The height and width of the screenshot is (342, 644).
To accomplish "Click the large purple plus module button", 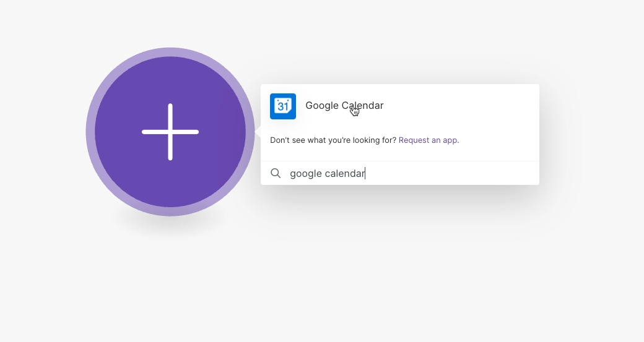I will pyautogui.click(x=170, y=132).
